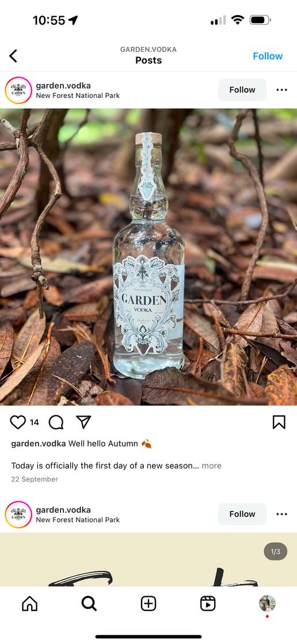This screenshot has width=297, height=644.
Task: Tap the back arrow at top left
Action: [13, 56]
